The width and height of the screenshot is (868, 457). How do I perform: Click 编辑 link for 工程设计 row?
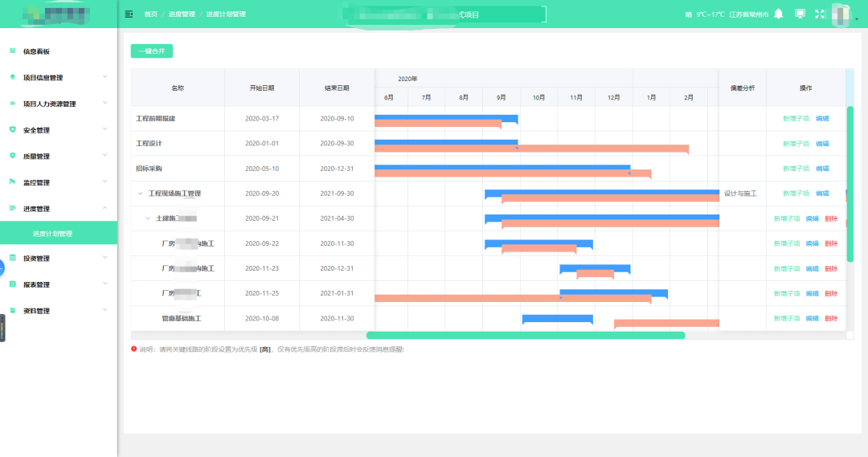click(x=822, y=144)
